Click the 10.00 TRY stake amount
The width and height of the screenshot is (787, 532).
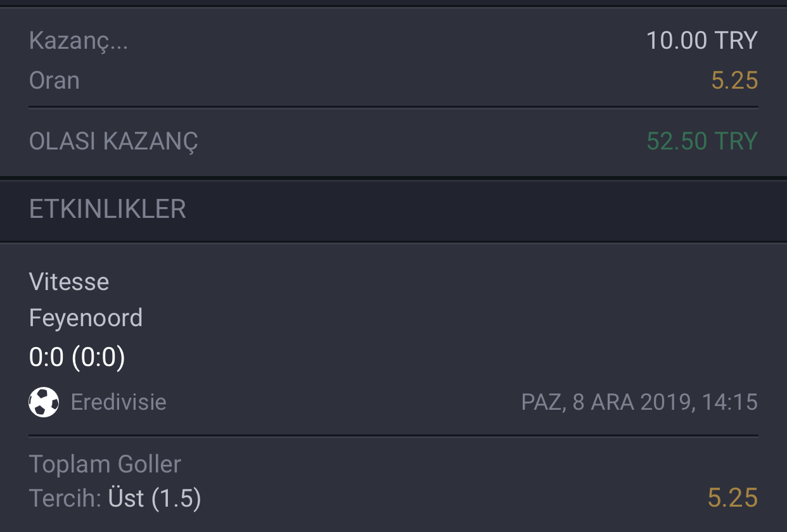point(702,41)
